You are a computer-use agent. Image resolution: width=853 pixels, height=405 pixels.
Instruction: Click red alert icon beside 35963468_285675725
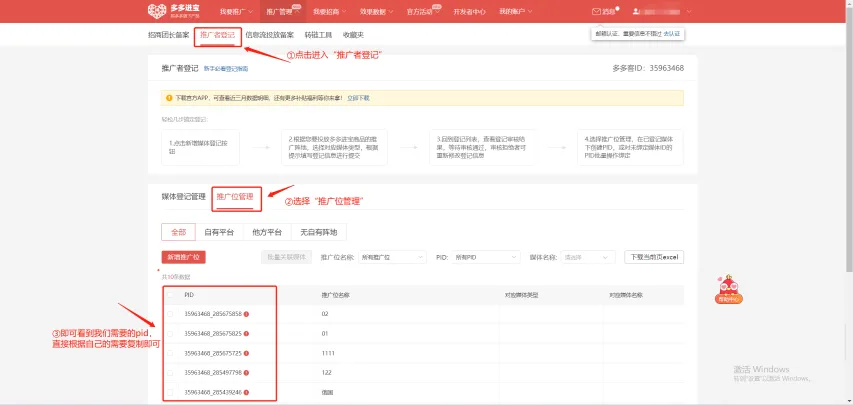tap(246, 353)
